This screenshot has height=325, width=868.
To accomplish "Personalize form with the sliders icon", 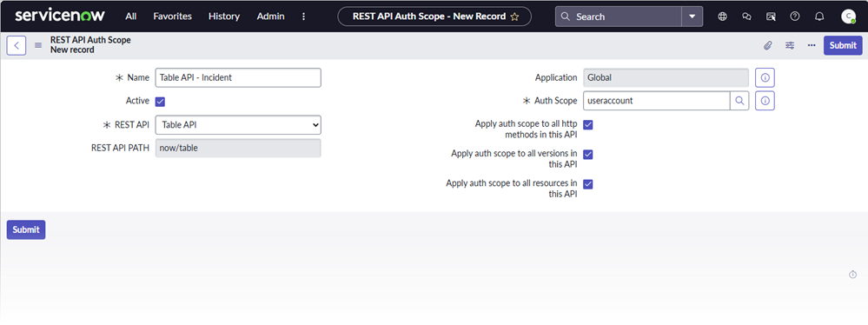I will point(790,45).
